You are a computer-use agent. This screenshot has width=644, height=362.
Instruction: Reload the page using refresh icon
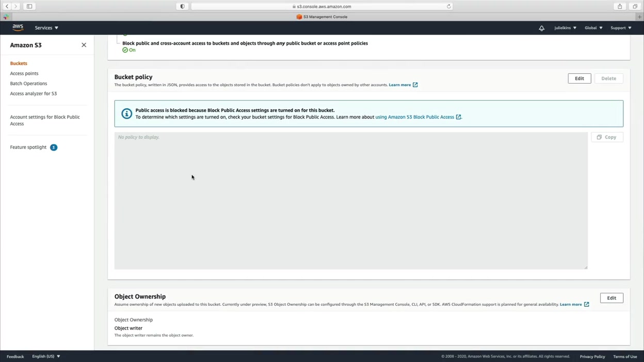coord(448,6)
